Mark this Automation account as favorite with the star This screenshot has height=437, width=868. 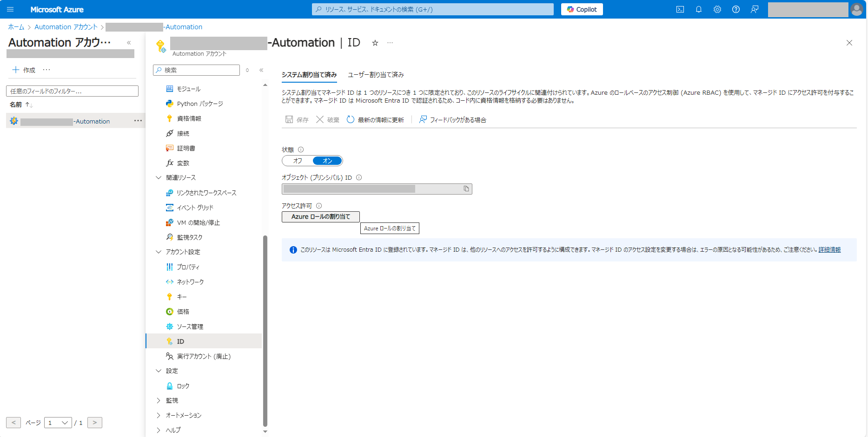[x=375, y=43]
